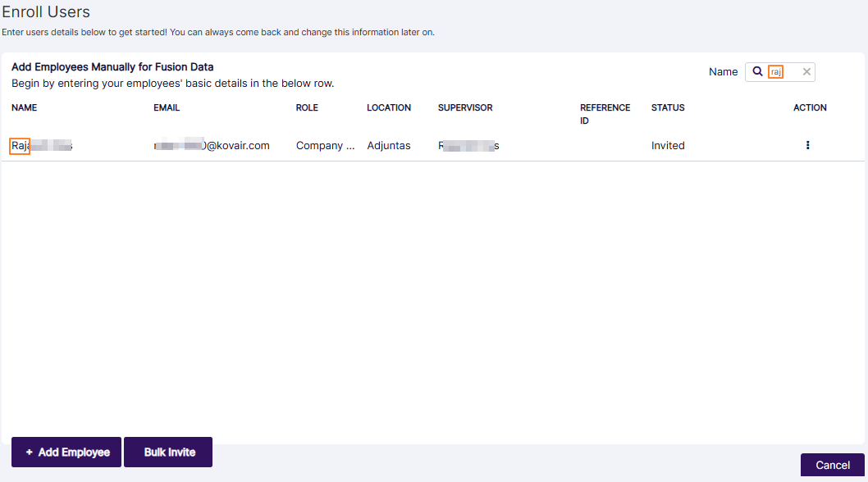Select the Invited status text
This screenshot has width=868, height=482.
click(x=667, y=145)
